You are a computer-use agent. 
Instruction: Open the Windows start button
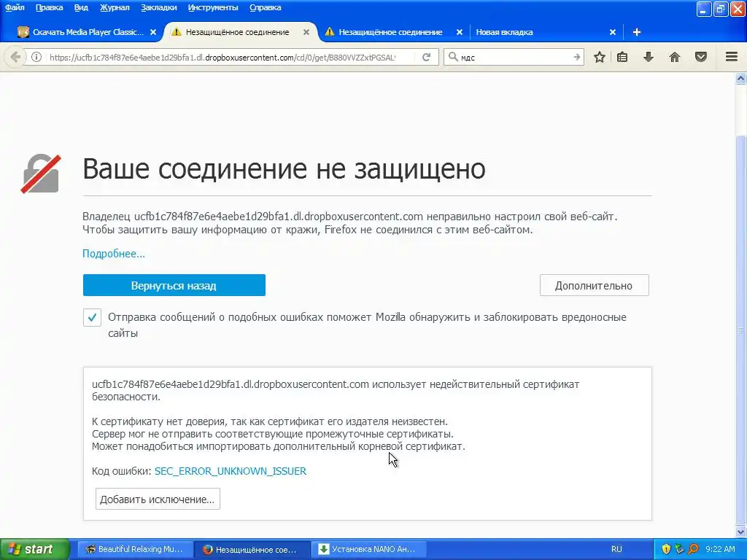(x=34, y=549)
